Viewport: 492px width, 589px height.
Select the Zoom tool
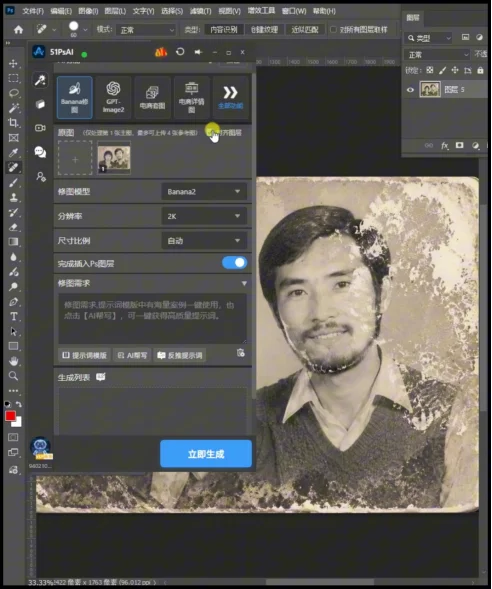pyautogui.click(x=13, y=376)
